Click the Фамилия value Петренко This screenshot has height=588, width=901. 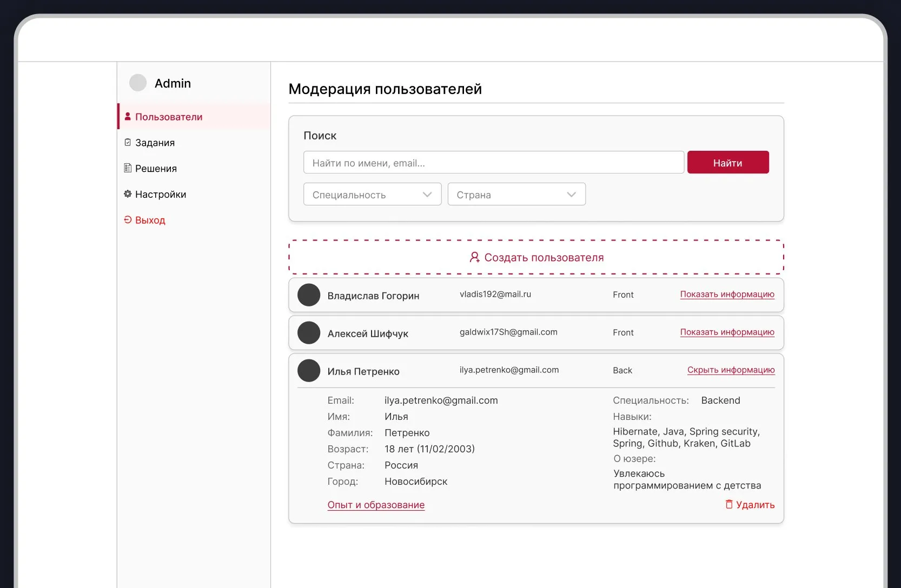(x=407, y=433)
